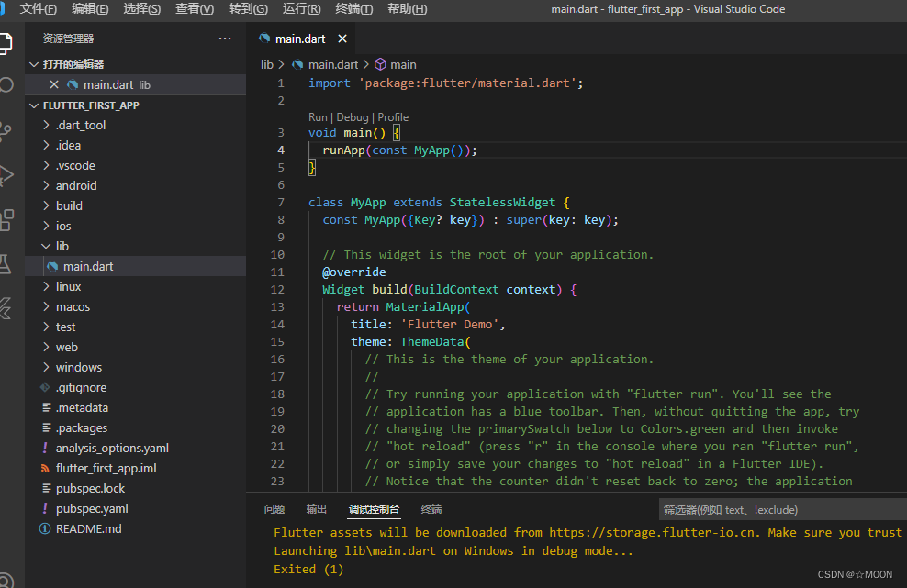Viewport: 907px width, 588px height.
Task: Open the 查看(V) menu
Action: (x=195, y=9)
